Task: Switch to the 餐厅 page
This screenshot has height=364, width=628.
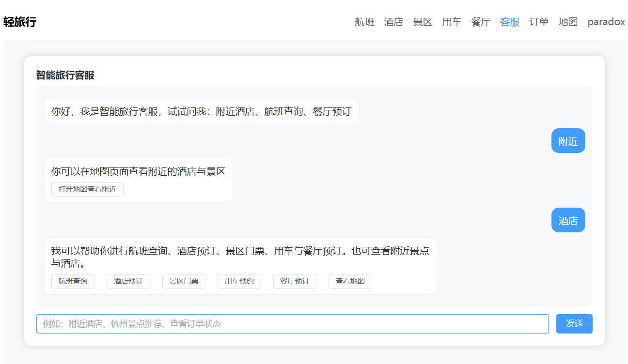Action: (x=481, y=22)
